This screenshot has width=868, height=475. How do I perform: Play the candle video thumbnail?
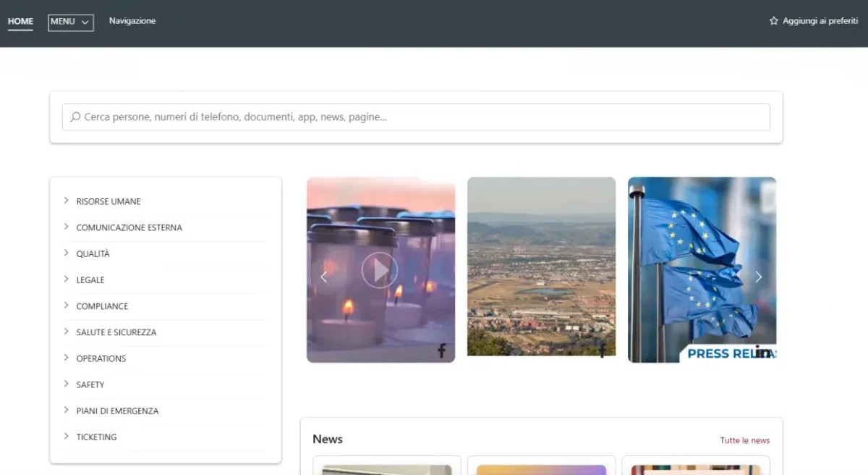tap(380, 270)
